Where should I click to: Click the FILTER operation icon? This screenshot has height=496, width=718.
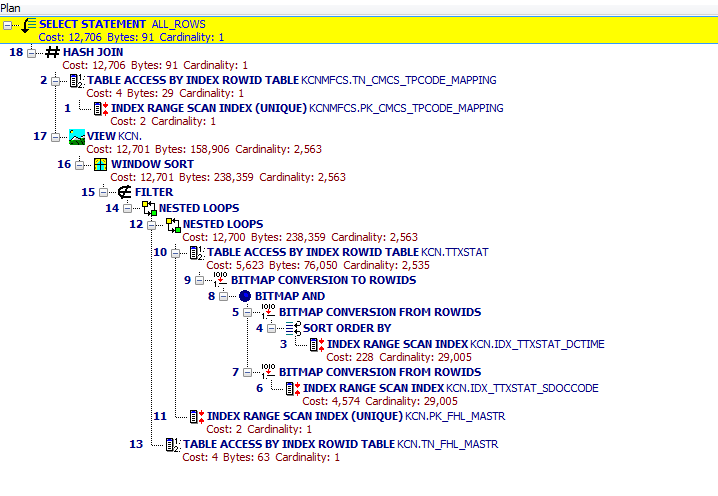(124, 192)
